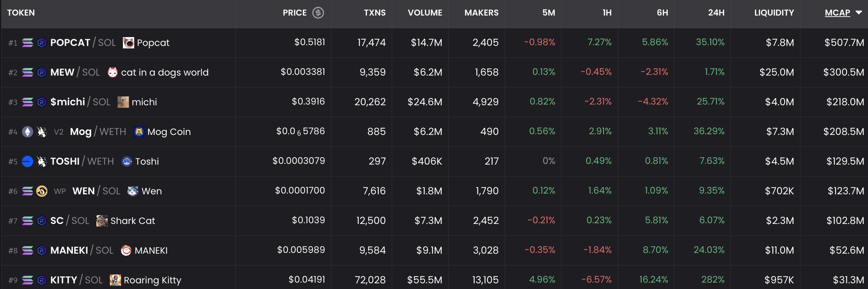The width and height of the screenshot is (868, 289).
Task: Click the TOKEN column header
Action: point(21,13)
